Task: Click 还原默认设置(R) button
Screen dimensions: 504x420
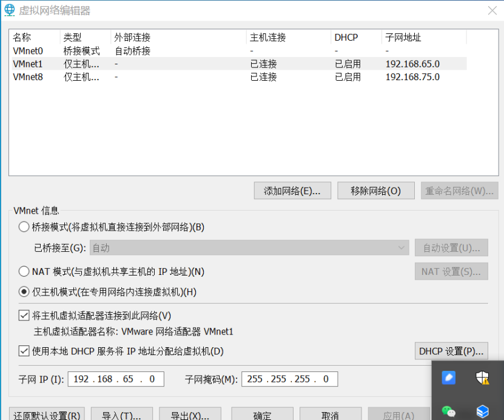Action: (x=47, y=415)
